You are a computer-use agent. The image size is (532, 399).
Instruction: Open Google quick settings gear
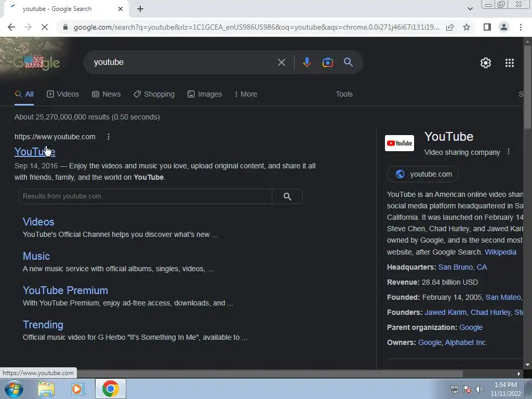(x=486, y=63)
